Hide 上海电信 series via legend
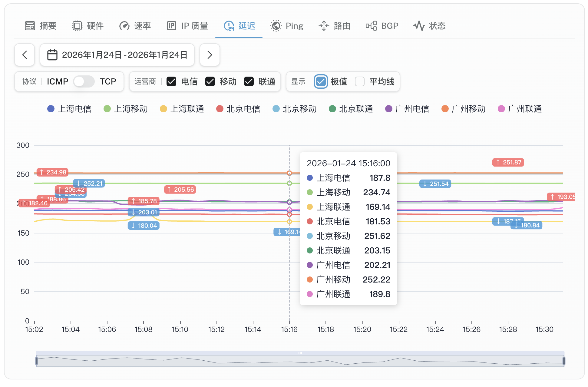This screenshot has width=588, height=387. pyautogui.click(x=69, y=109)
